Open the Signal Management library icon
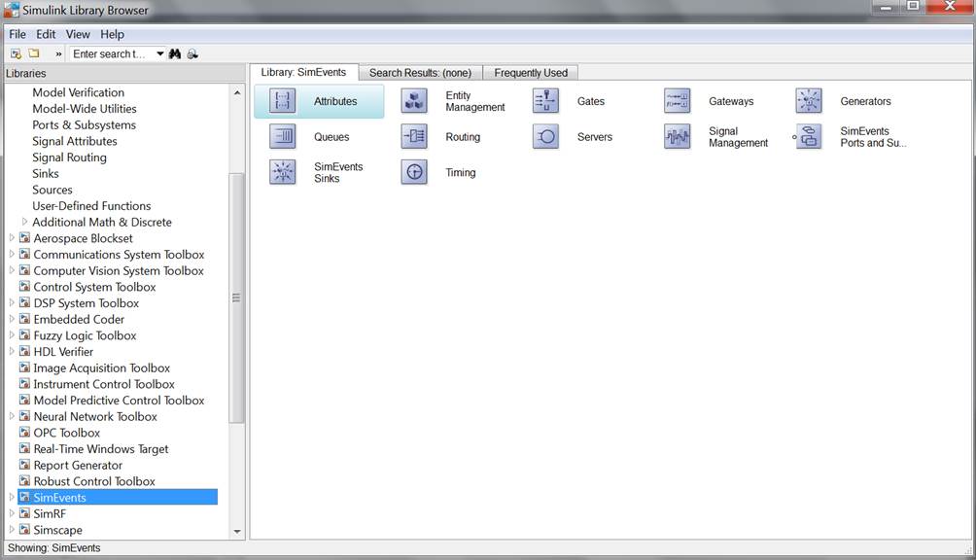Viewport: 976px width, 560px height. click(678, 136)
